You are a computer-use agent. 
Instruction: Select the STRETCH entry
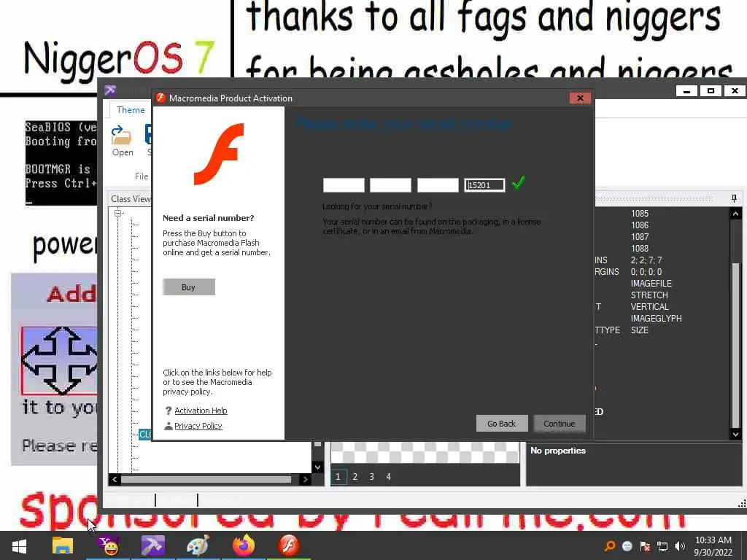coord(649,295)
